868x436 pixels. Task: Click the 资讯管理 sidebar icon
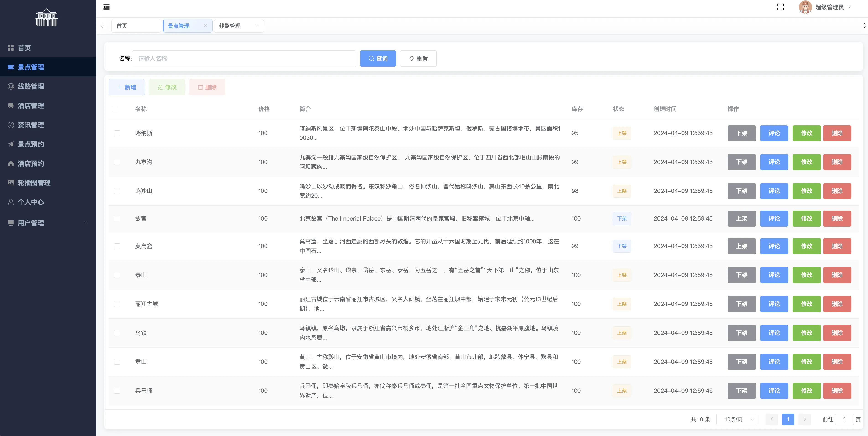coord(11,125)
